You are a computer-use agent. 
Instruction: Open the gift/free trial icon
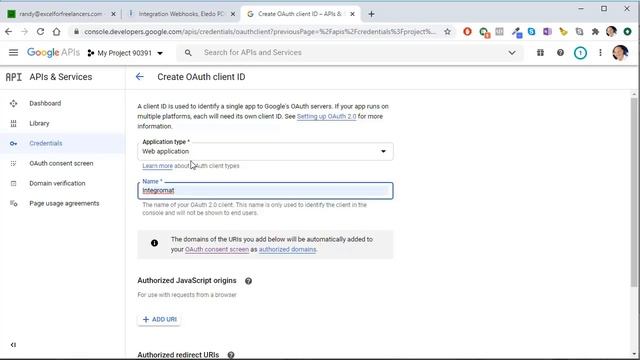coord(540,53)
